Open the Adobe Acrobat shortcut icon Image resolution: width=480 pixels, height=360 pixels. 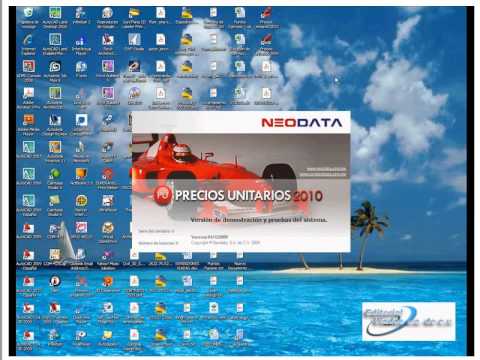tap(29, 97)
